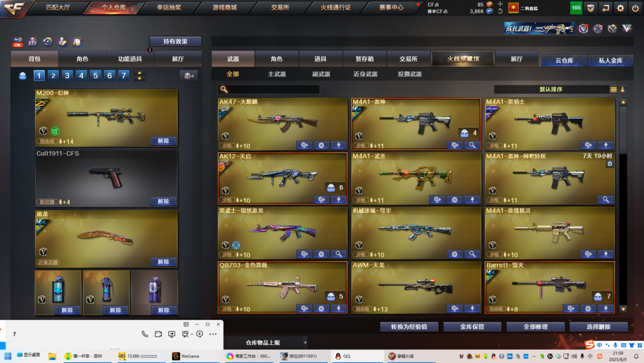The image size is (644, 363).
Task: Click the dog tag icon
Action: [x=77, y=42]
